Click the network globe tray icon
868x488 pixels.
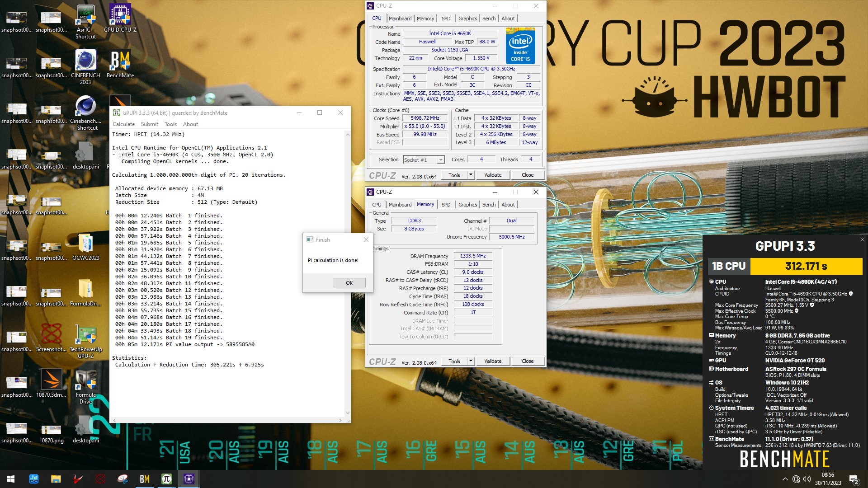[x=796, y=479]
